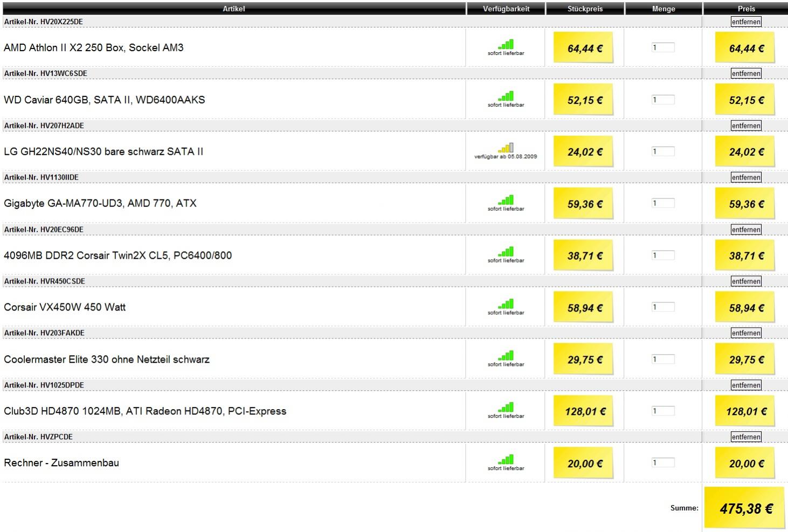Edit quantity field for LG GH22NS40
788x532 pixels.
tap(663, 151)
